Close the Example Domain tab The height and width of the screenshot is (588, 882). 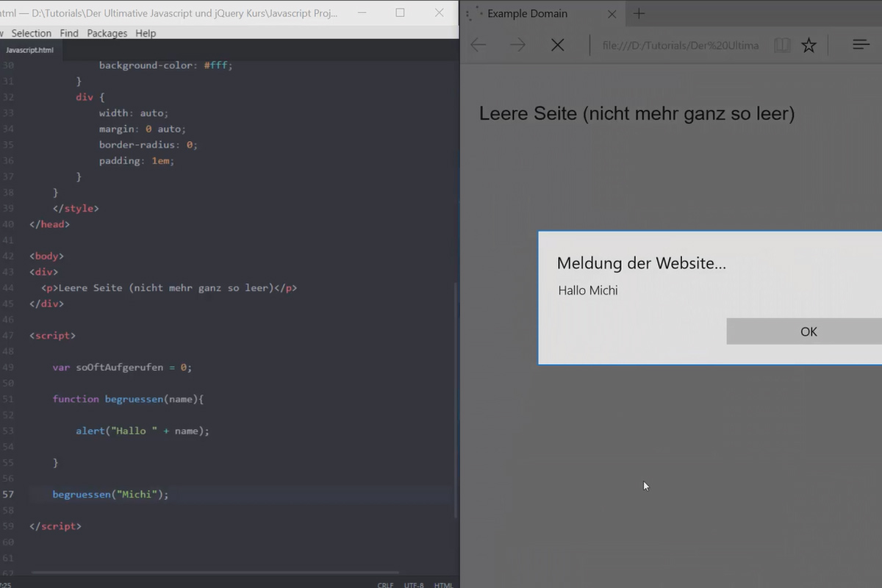(612, 13)
